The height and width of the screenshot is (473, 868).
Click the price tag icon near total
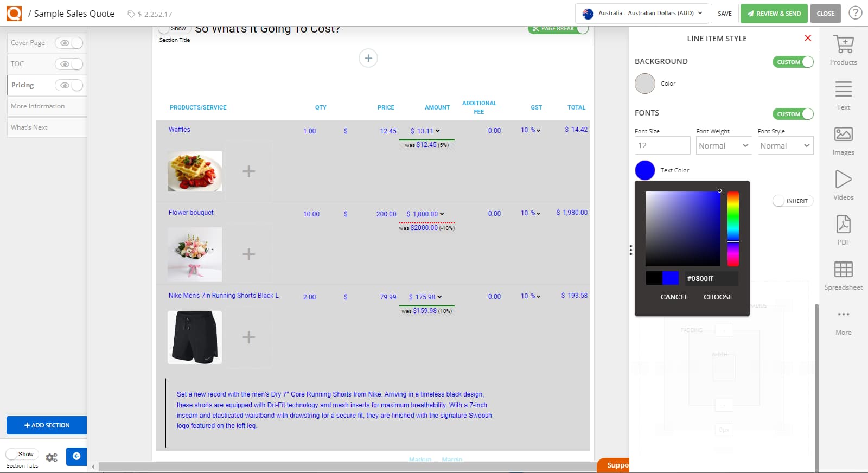click(x=131, y=14)
